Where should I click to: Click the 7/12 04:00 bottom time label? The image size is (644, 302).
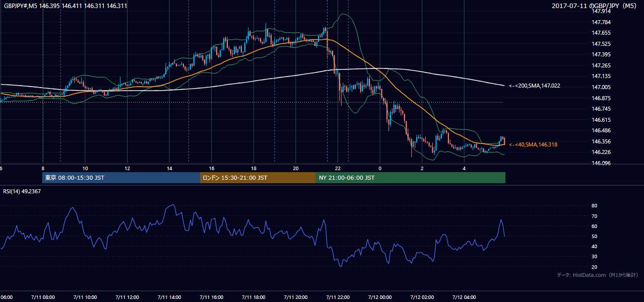tap(464, 297)
